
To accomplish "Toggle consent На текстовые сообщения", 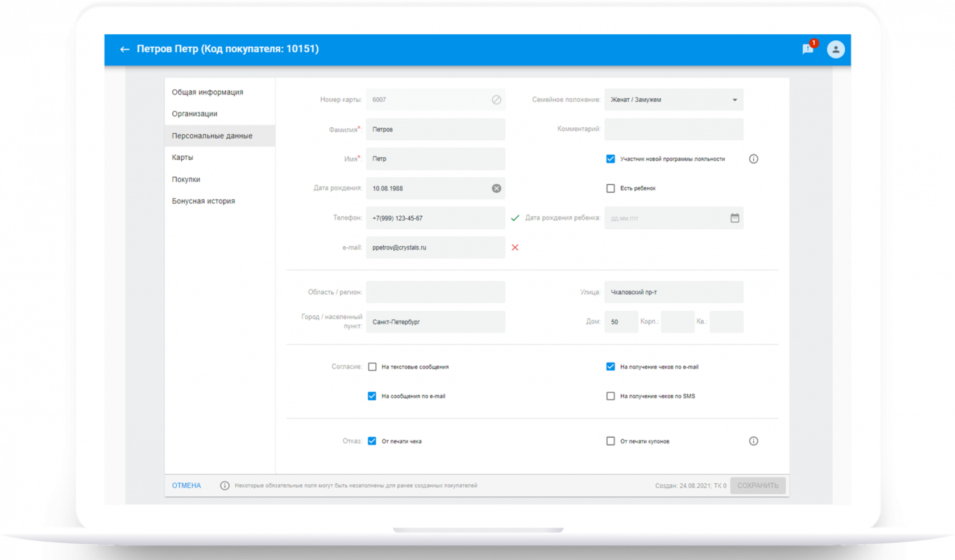I will pos(372,367).
